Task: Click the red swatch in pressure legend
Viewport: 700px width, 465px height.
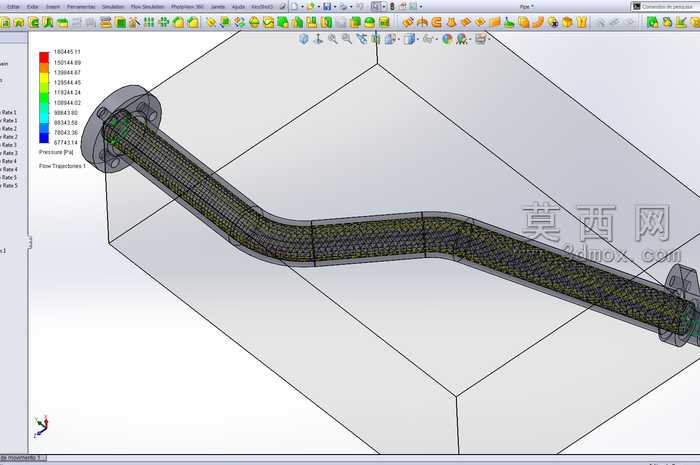Action: tap(44, 57)
